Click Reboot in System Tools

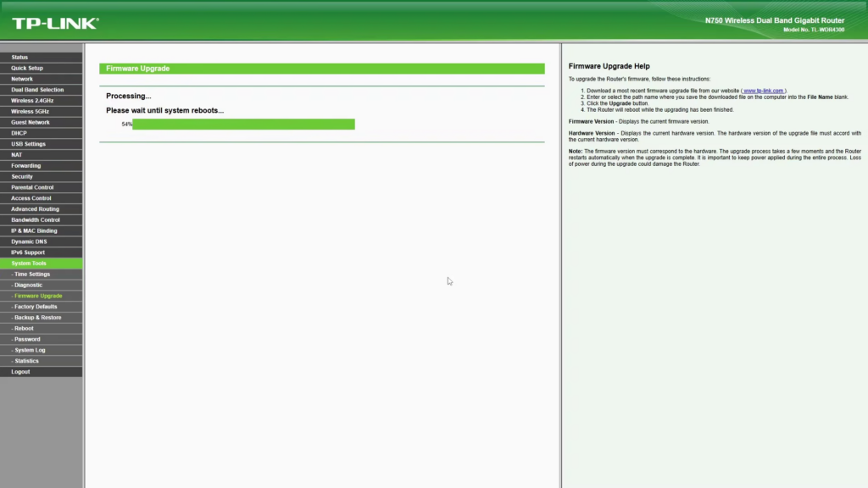pyautogui.click(x=24, y=328)
